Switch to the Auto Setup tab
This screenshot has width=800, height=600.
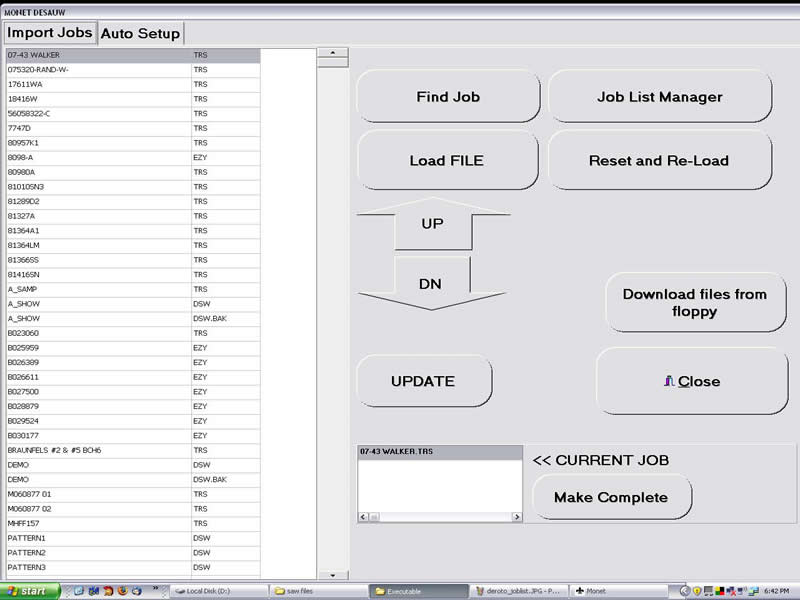tap(140, 33)
